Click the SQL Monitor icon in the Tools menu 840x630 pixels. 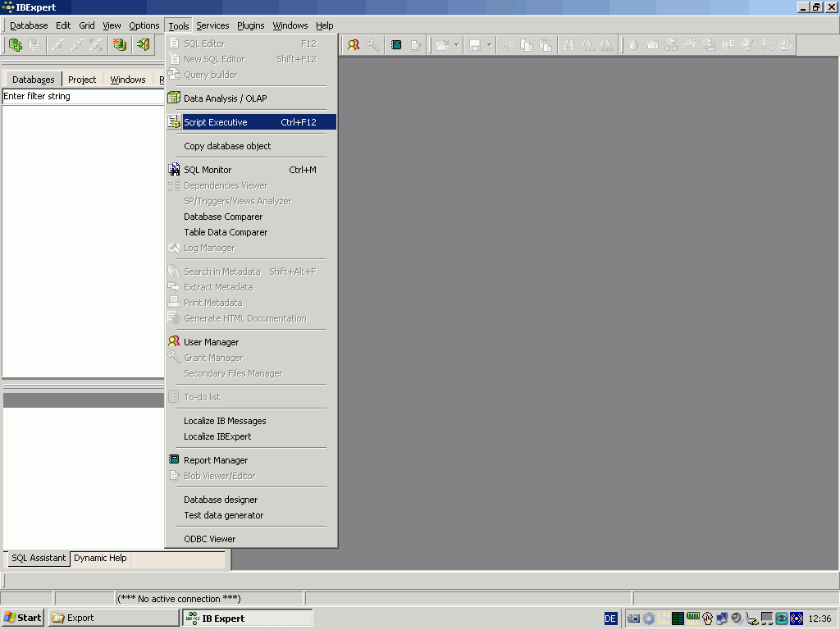[174, 170]
